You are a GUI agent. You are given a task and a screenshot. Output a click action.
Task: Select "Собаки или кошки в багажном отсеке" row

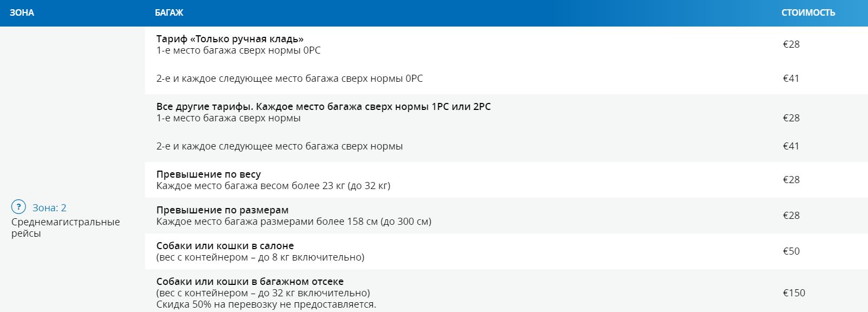click(249, 282)
